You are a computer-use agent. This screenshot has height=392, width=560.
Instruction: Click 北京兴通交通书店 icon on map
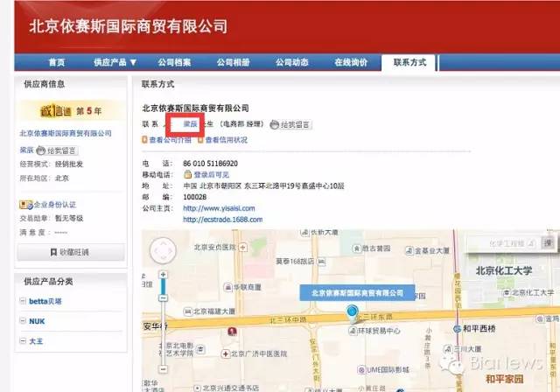click(198, 388)
